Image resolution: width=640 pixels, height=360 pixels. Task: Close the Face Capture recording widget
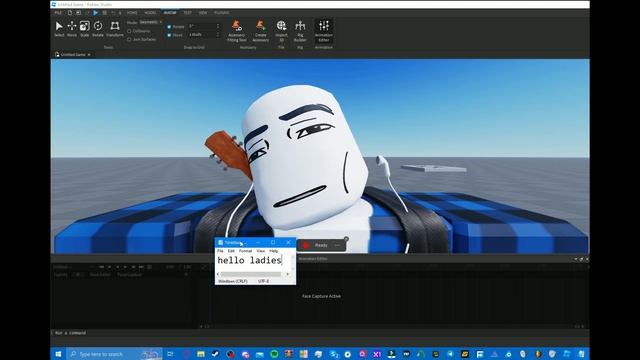pyautogui.click(x=346, y=239)
